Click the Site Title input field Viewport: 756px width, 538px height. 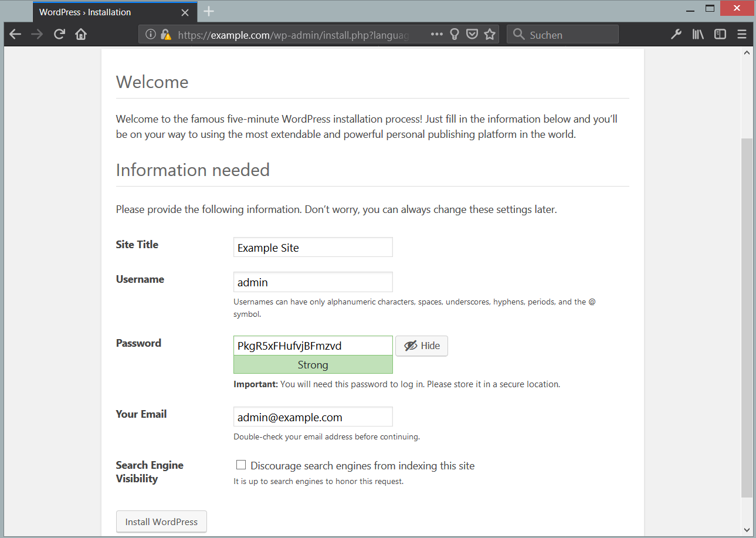313,248
